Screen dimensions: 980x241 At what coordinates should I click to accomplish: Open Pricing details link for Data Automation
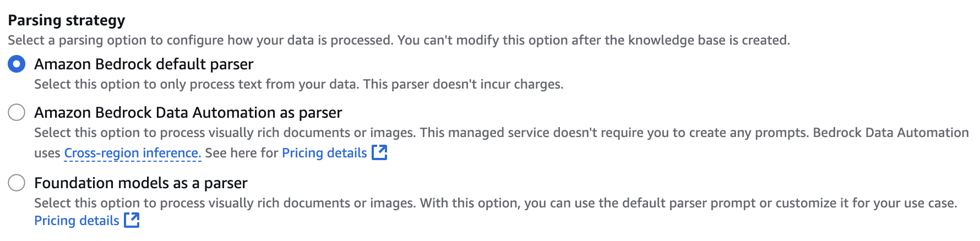coord(324,153)
